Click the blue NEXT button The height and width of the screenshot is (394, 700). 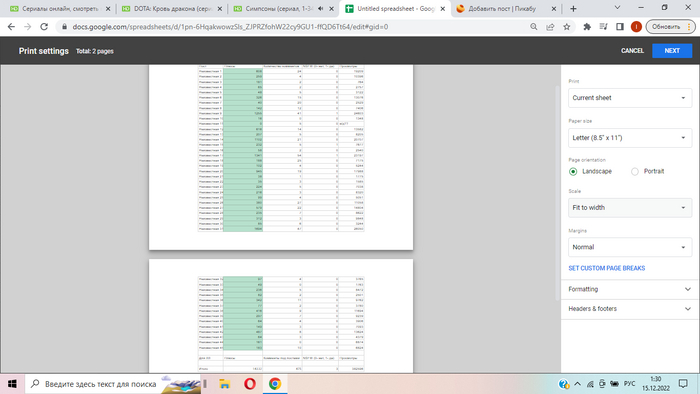tap(672, 51)
